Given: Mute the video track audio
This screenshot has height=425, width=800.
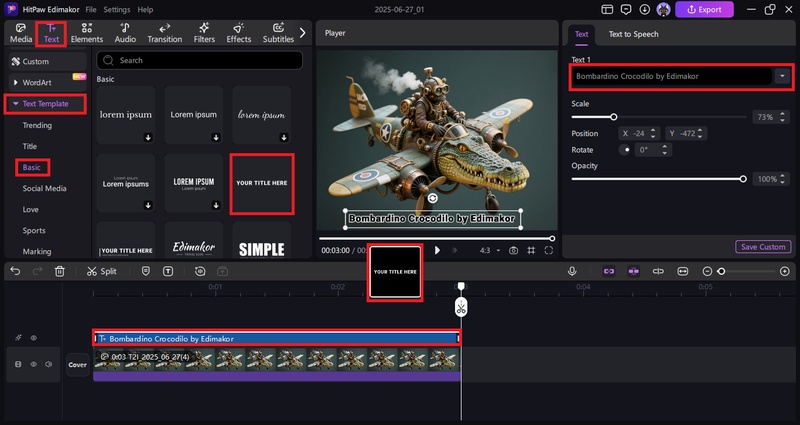Looking at the screenshot, I should point(47,364).
